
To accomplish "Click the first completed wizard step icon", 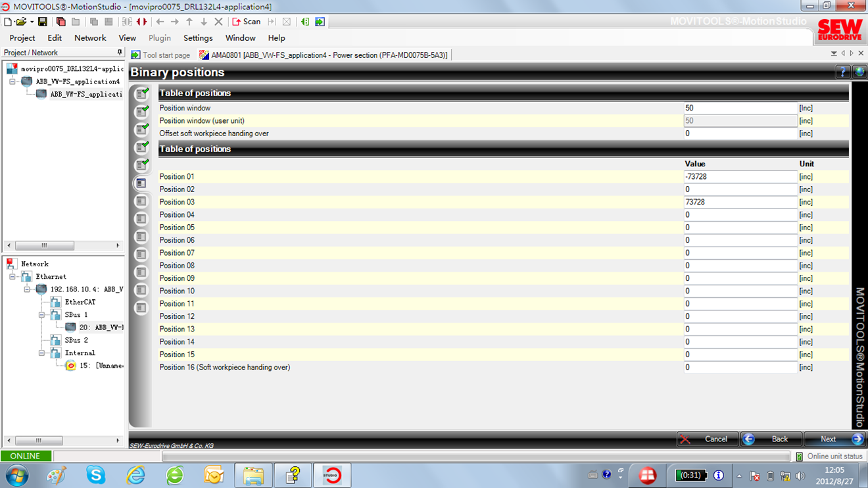I will [141, 94].
